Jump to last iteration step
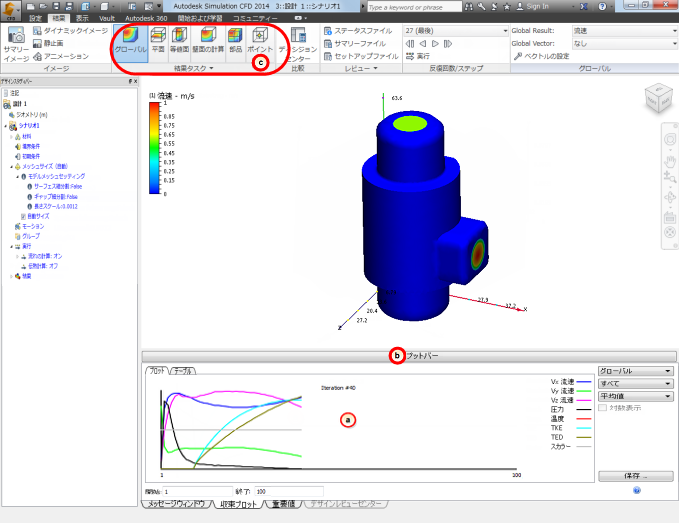 point(448,43)
